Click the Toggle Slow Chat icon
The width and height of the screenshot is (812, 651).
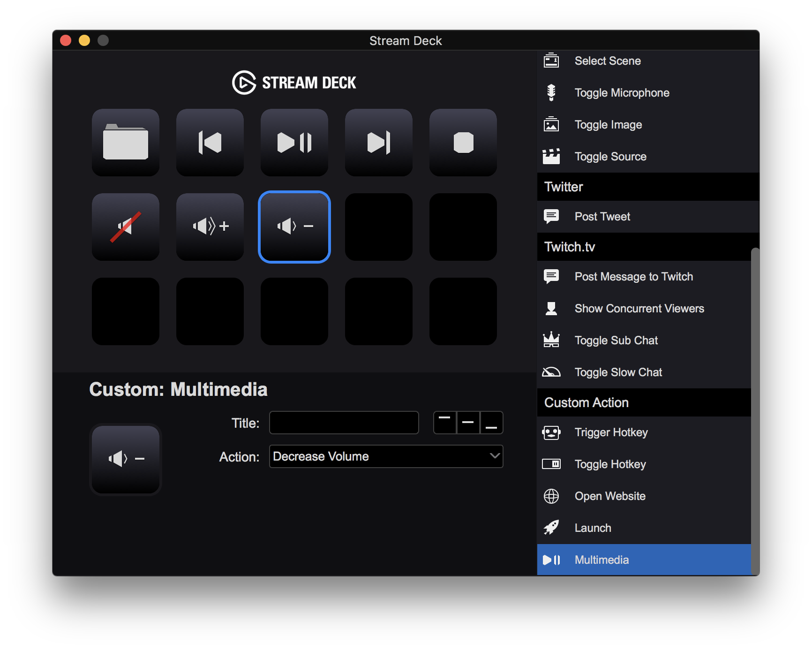click(551, 372)
